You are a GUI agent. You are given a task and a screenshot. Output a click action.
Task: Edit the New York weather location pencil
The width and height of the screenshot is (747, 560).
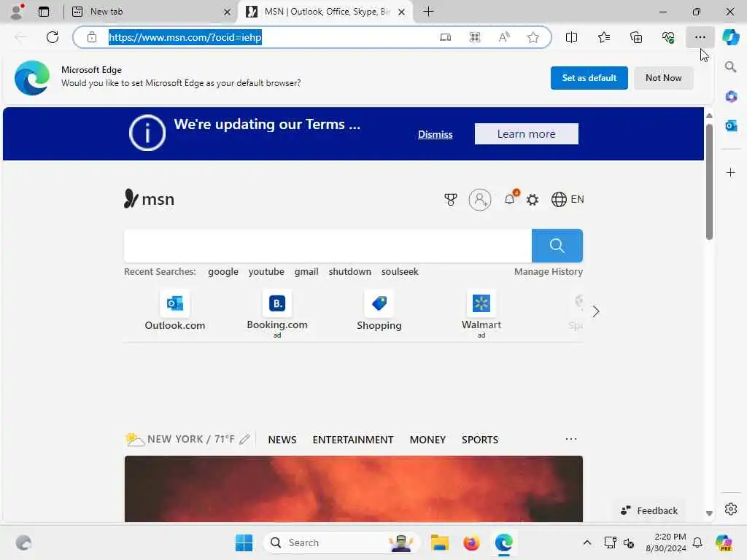pos(244,439)
